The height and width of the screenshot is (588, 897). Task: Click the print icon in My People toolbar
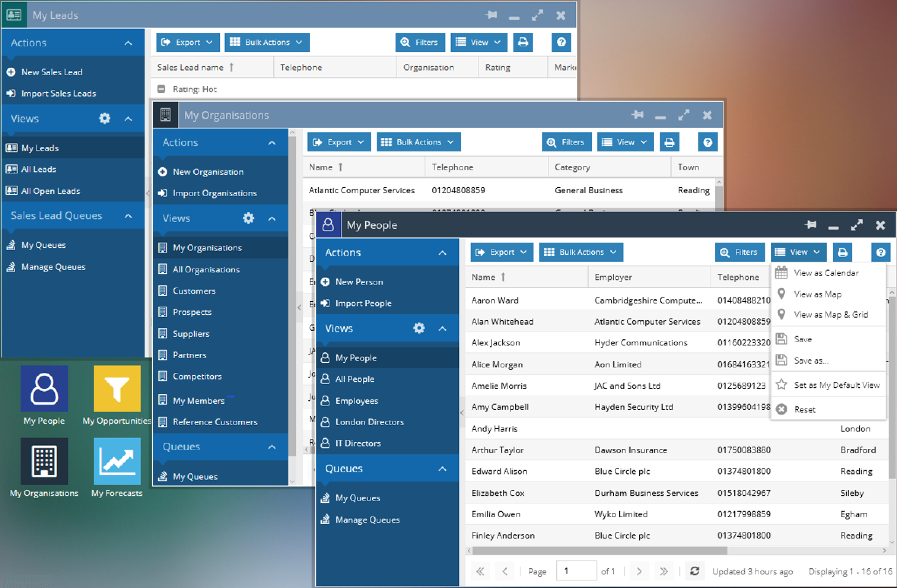pyautogui.click(x=842, y=252)
